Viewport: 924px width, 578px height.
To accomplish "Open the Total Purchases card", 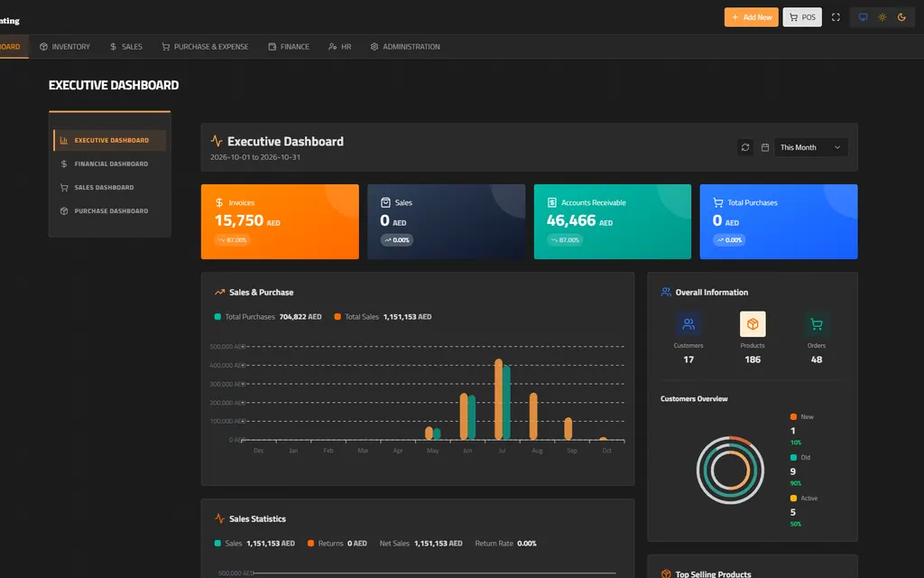I will [x=779, y=222].
